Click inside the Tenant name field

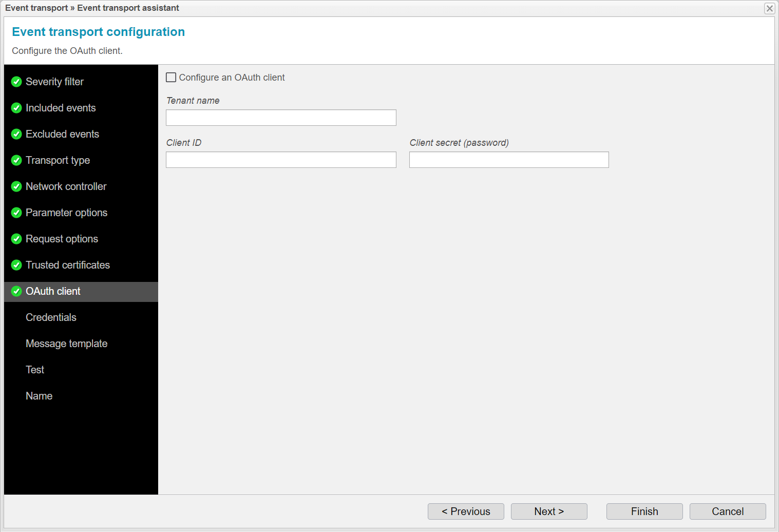click(x=280, y=118)
